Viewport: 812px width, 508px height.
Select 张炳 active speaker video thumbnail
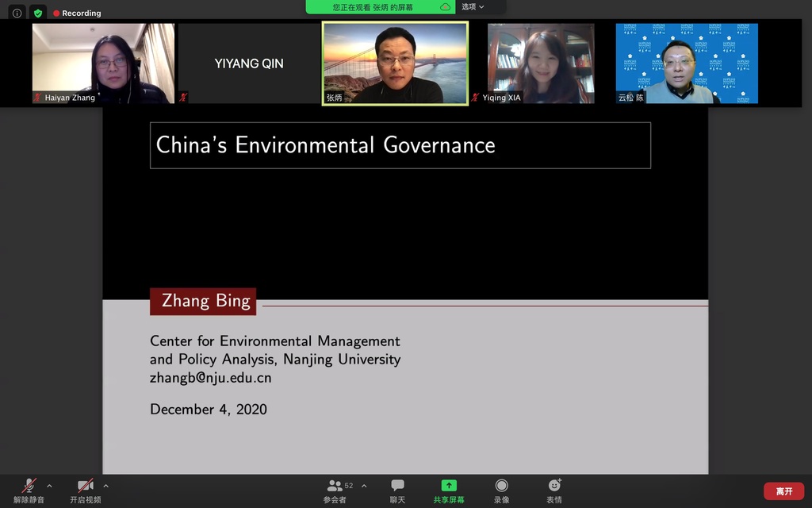tap(395, 63)
